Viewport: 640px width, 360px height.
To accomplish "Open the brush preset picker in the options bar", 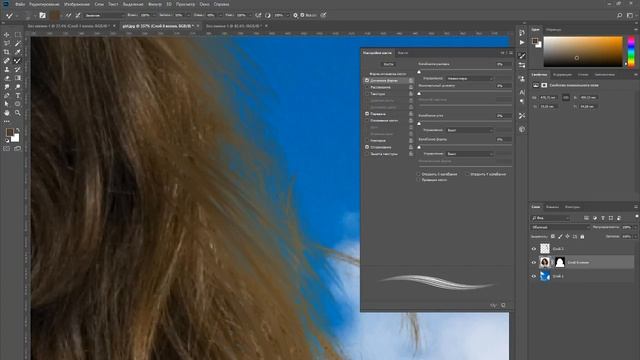I will (29, 16).
